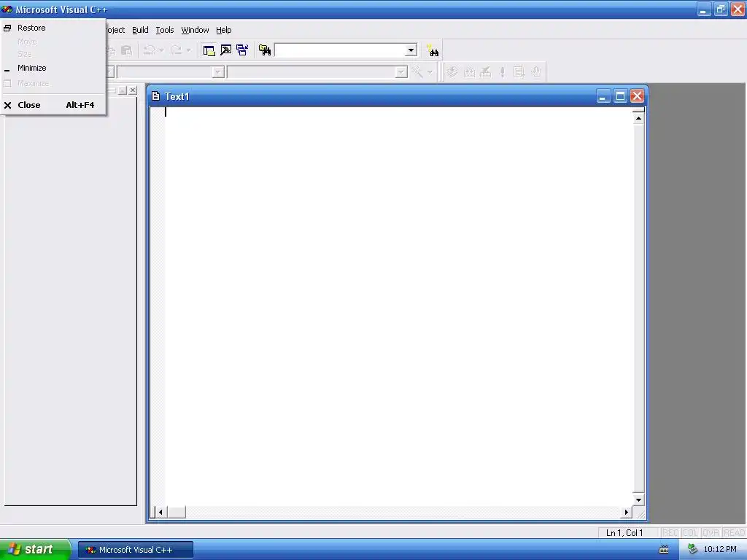This screenshot has width=747, height=560.
Task: Click the Find text input field
Action: [340, 50]
